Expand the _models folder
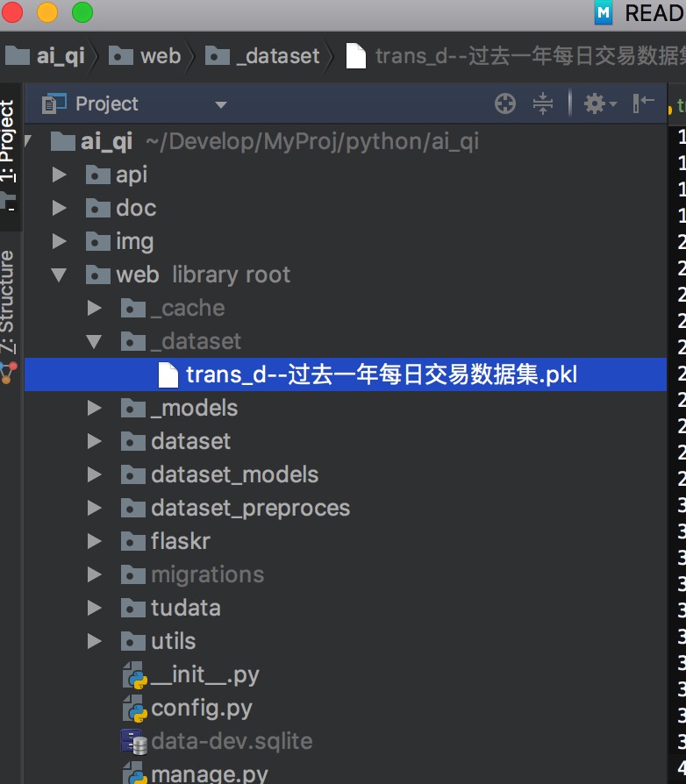The height and width of the screenshot is (784, 686). [x=94, y=408]
